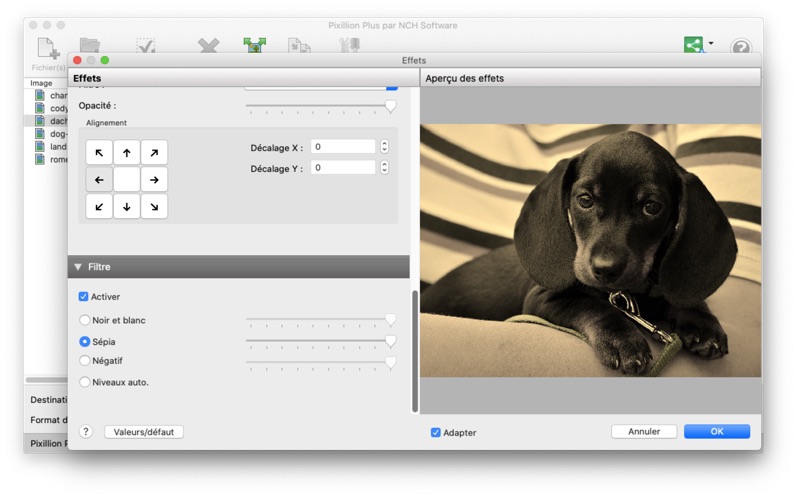This screenshot has width=800, height=500.
Task: Click the effects panel vertical scrollbar
Action: click(415, 351)
